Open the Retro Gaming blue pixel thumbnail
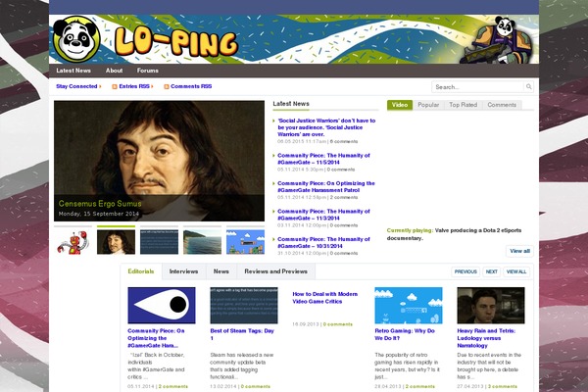This screenshot has height=392, width=588. (409, 306)
